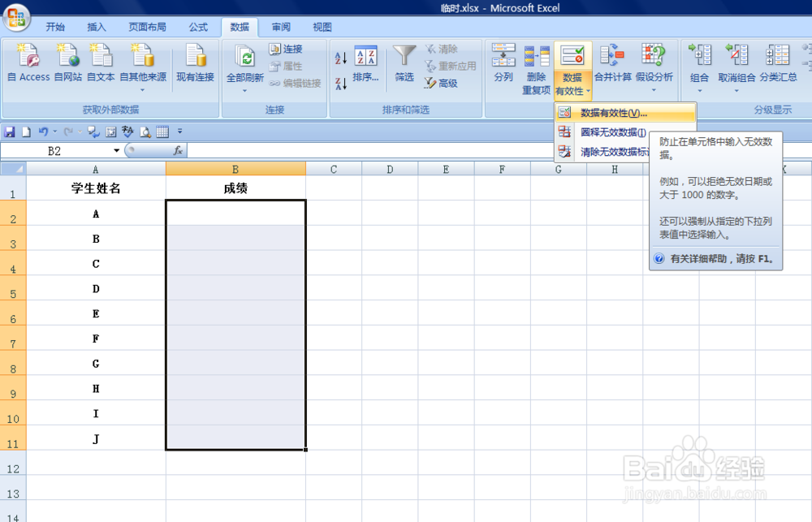
Task: Click the Select All corner button
Action: pos(14,169)
